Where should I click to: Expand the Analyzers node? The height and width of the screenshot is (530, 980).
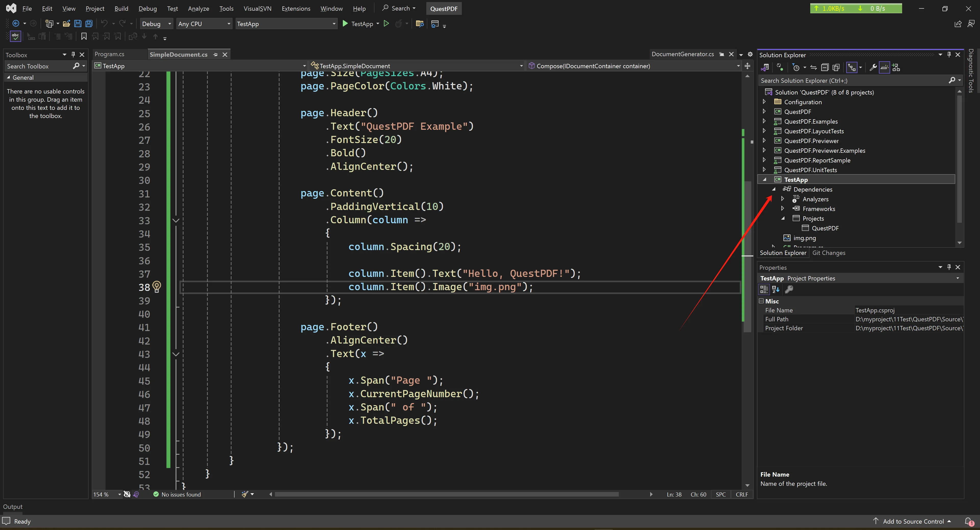click(783, 199)
